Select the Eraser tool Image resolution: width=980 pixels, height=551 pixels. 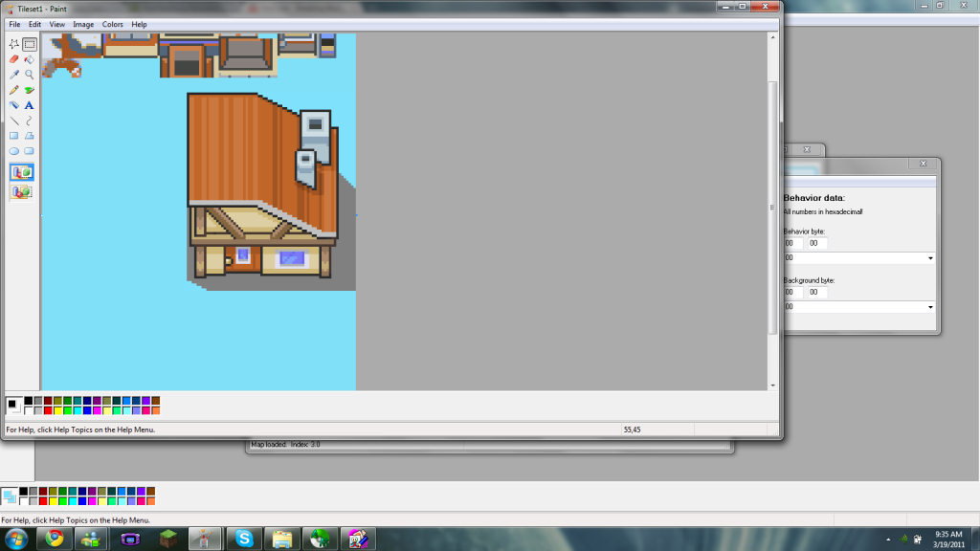pos(14,59)
